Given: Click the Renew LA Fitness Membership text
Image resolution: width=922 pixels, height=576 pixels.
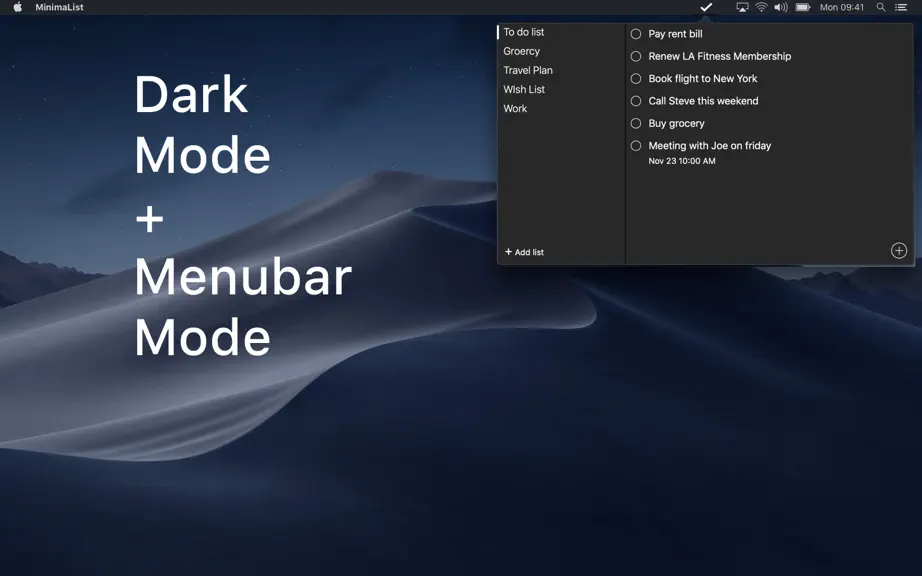Looking at the screenshot, I should tap(720, 56).
